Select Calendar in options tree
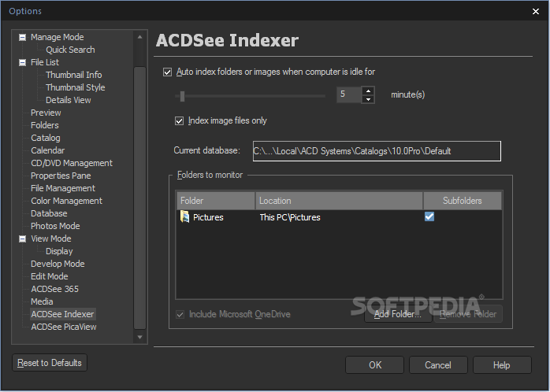This screenshot has height=392, width=550. (x=48, y=150)
